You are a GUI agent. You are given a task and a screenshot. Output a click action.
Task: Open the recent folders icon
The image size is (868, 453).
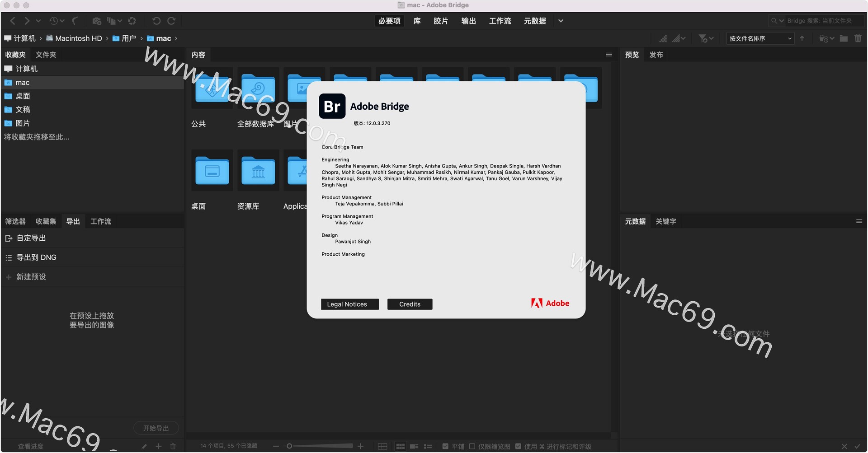pyautogui.click(x=823, y=38)
